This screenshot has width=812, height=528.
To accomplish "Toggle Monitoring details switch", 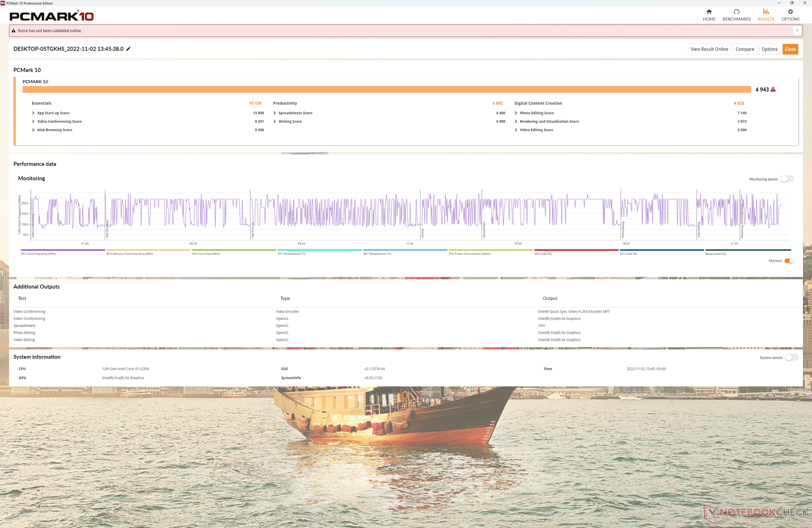I will coord(787,179).
